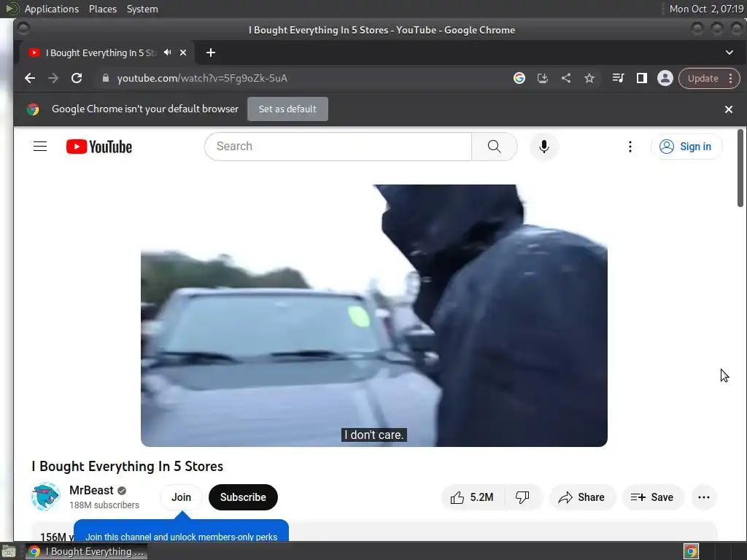Viewport: 747px width, 560px height.
Task: Sign in to YouTube
Action: (686, 146)
